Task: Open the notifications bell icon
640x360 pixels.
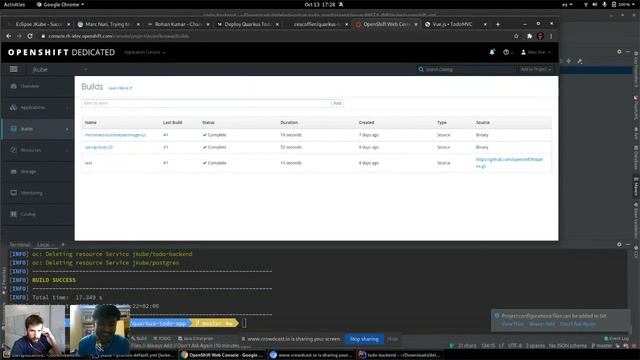Action: tap(492, 52)
